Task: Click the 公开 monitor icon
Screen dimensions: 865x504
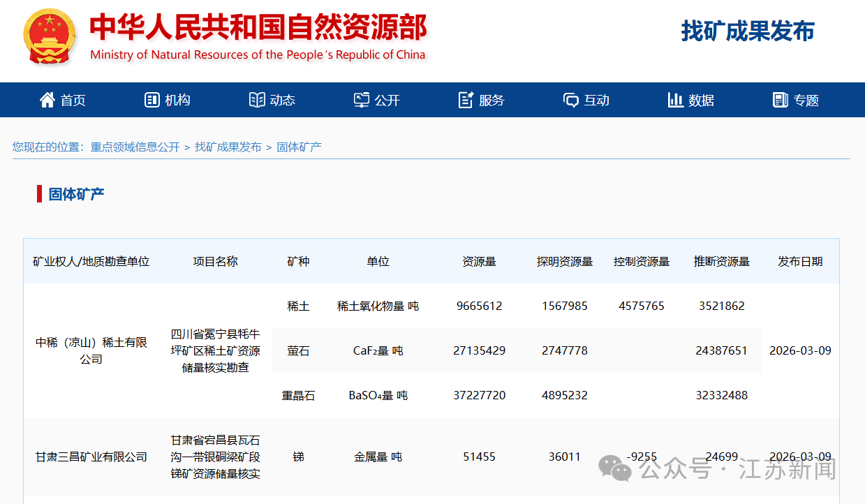Action: [x=361, y=100]
